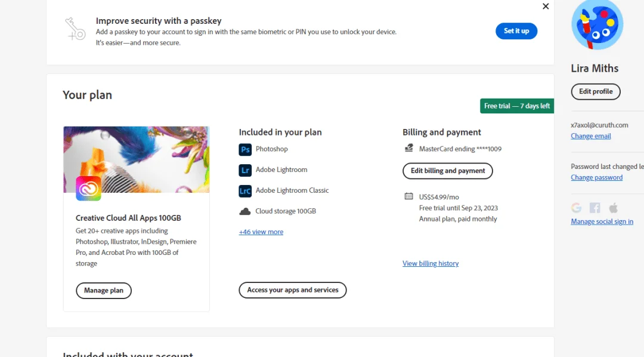Open Manage plan

coord(104,290)
